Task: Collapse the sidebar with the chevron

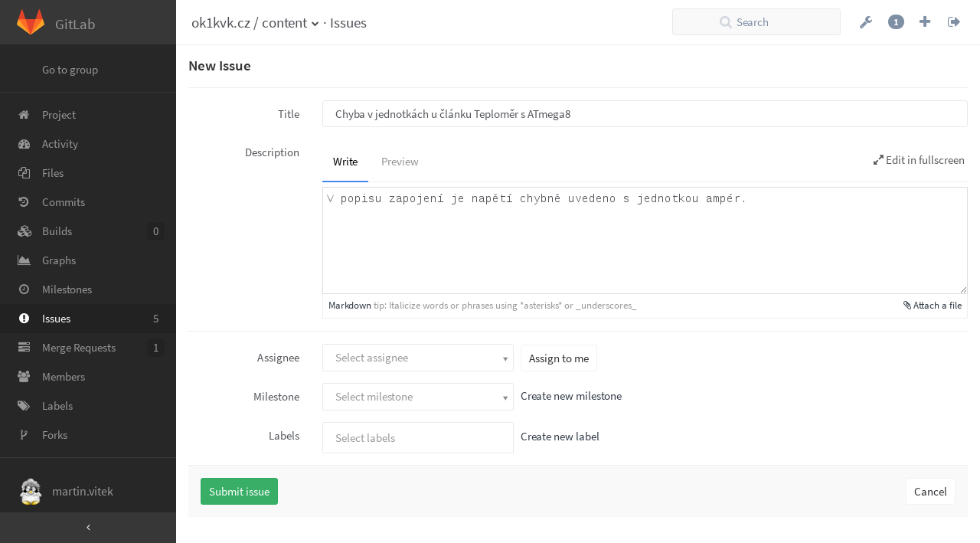Action: (x=88, y=527)
